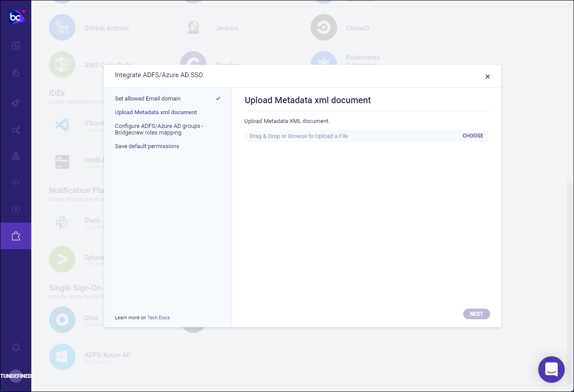Click the Okta label
The height and width of the screenshot is (392, 574).
(91, 318)
